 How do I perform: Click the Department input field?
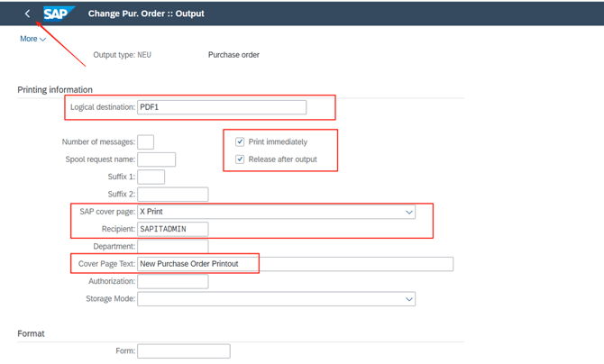tap(172, 247)
